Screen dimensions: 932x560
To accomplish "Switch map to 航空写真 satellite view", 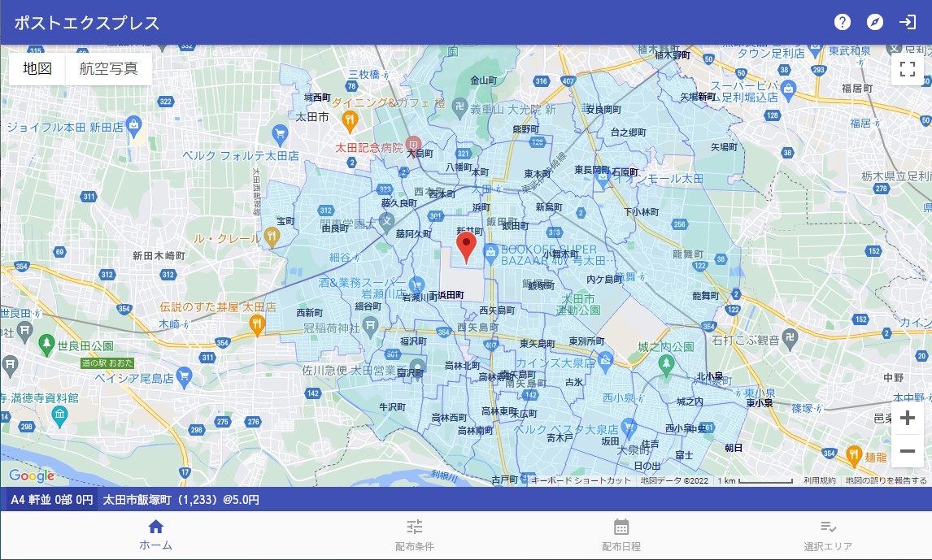I will click(x=108, y=68).
